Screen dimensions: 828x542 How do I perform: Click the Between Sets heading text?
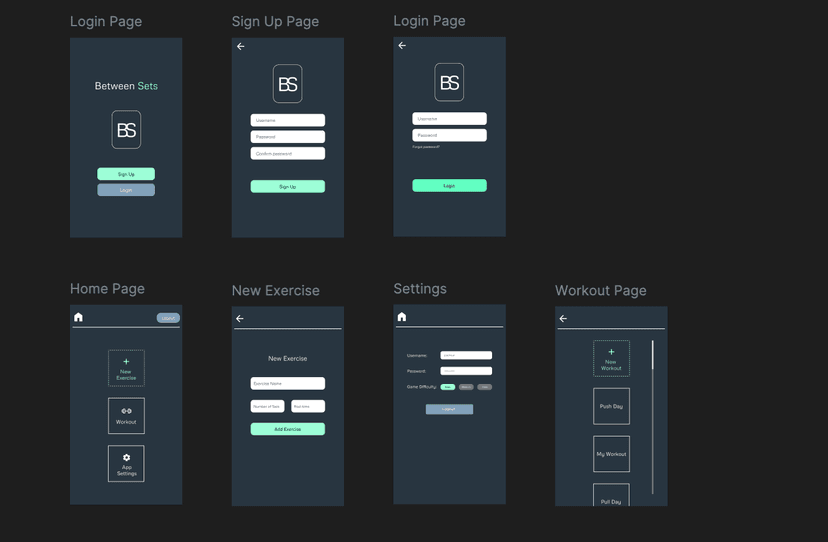tap(126, 86)
